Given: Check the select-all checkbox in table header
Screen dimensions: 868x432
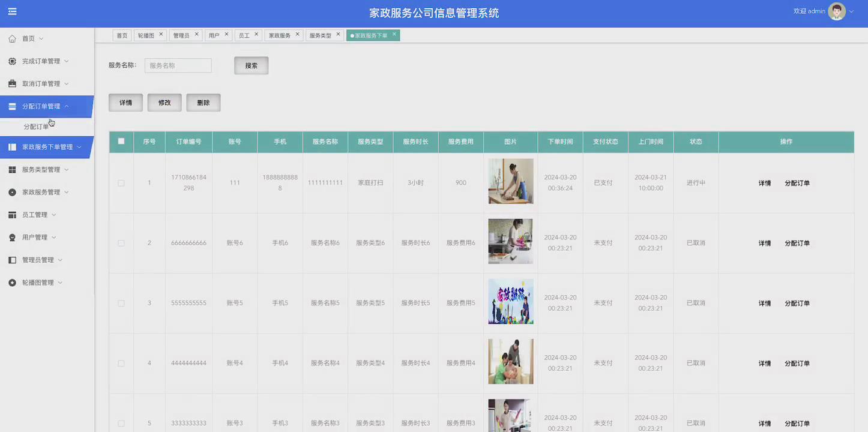Looking at the screenshot, I should pos(121,142).
